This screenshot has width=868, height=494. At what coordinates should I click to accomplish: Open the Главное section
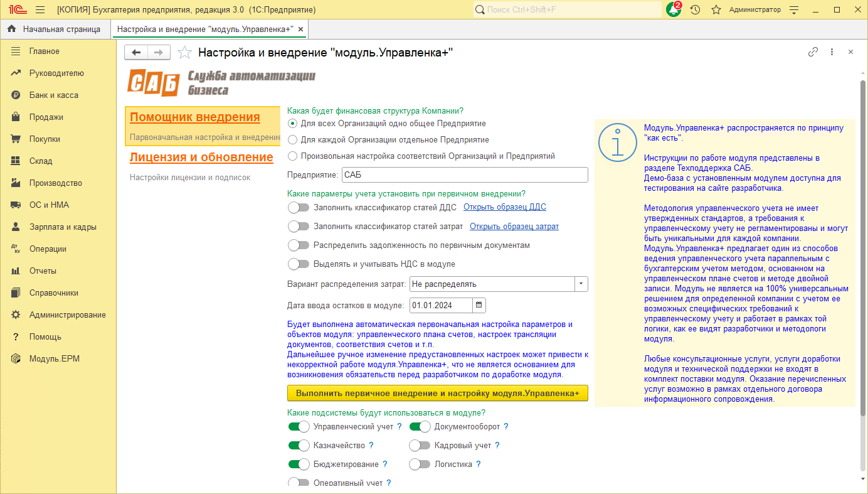58,51
